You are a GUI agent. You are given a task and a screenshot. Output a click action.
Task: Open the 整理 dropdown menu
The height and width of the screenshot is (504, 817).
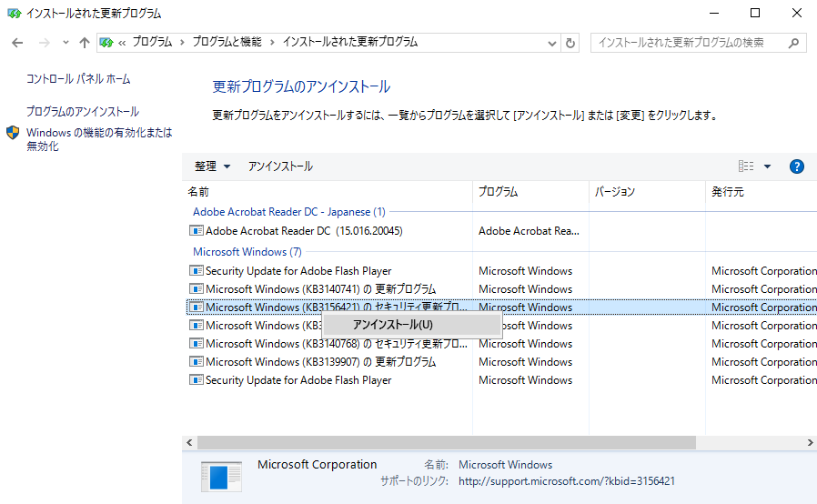(x=212, y=166)
